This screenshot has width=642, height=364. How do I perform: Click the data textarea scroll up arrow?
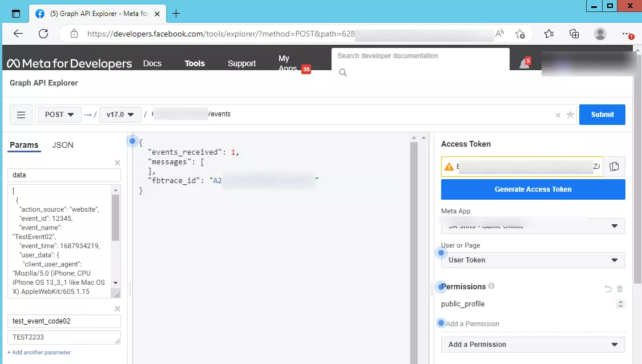coord(115,189)
